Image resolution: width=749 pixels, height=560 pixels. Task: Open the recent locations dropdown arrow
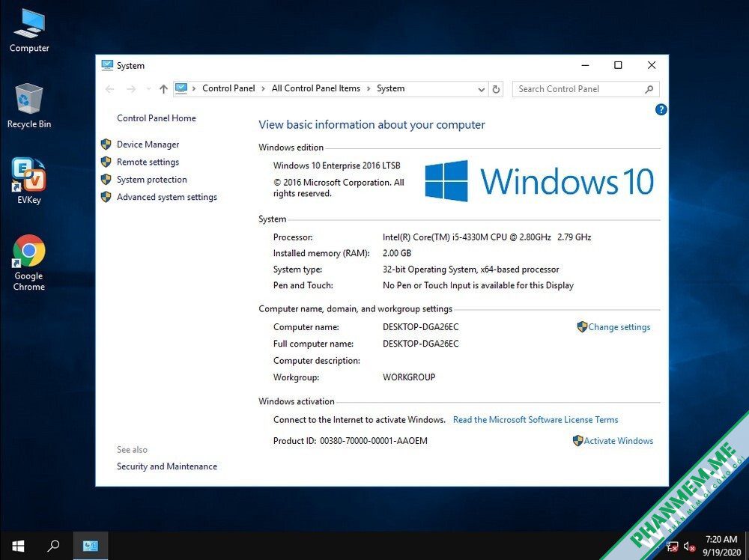[148, 89]
